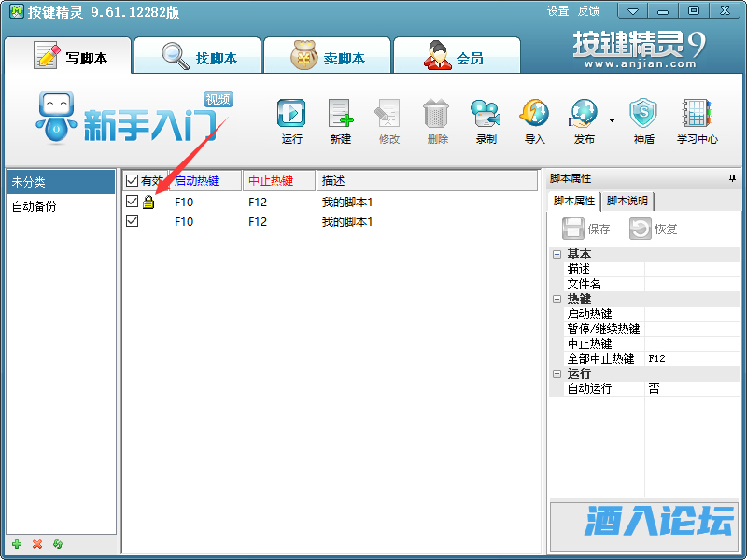The image size is (747, 560).
Task: Click the lock icon on first script
Action: point(148,203)
